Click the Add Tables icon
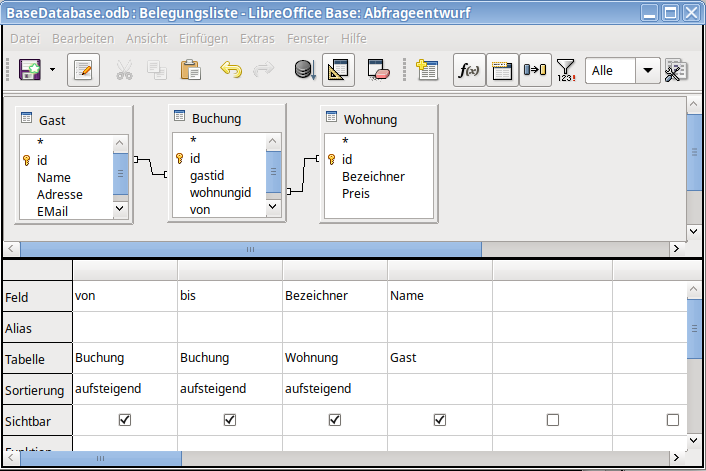Viewport: 706px width, 471px height. coord(428,71)
